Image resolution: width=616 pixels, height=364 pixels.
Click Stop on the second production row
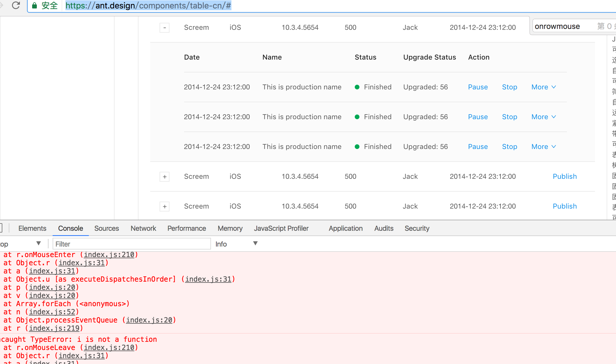point(509,117)
